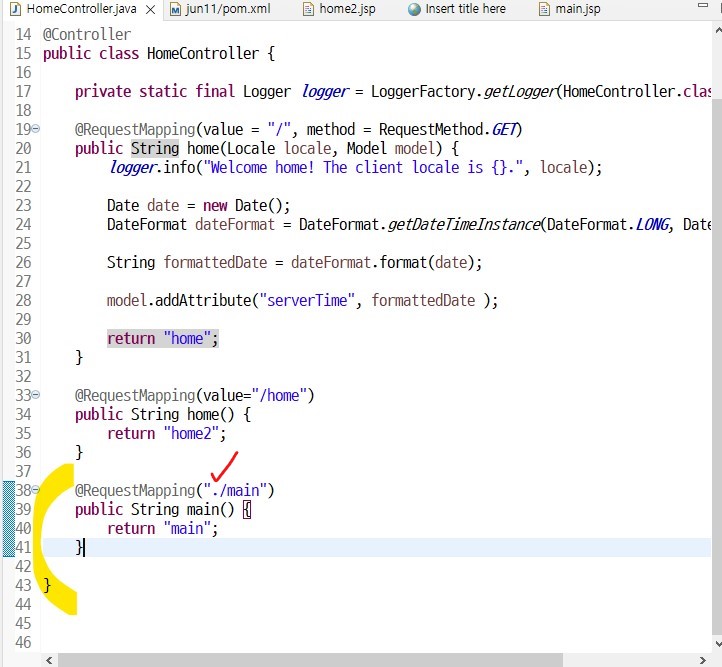Click the horizontal scrollbar left arrow
Screen dimensions: 722x667
[49, 661]
